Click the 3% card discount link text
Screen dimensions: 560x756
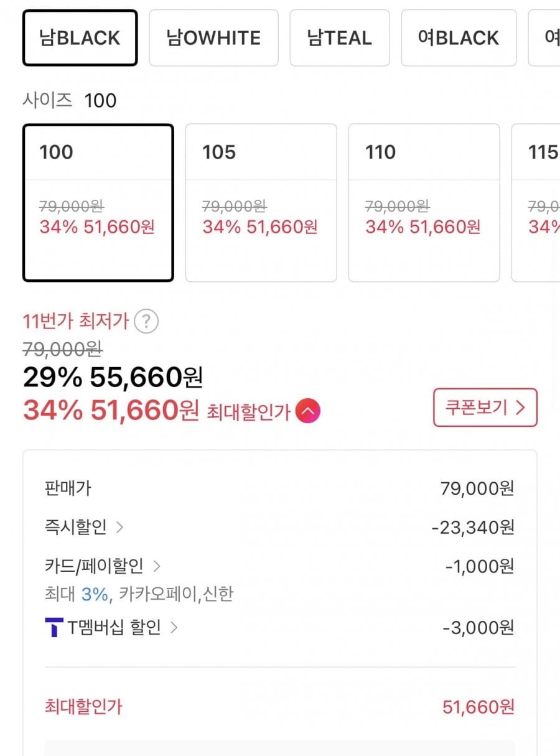click(95, 594)
